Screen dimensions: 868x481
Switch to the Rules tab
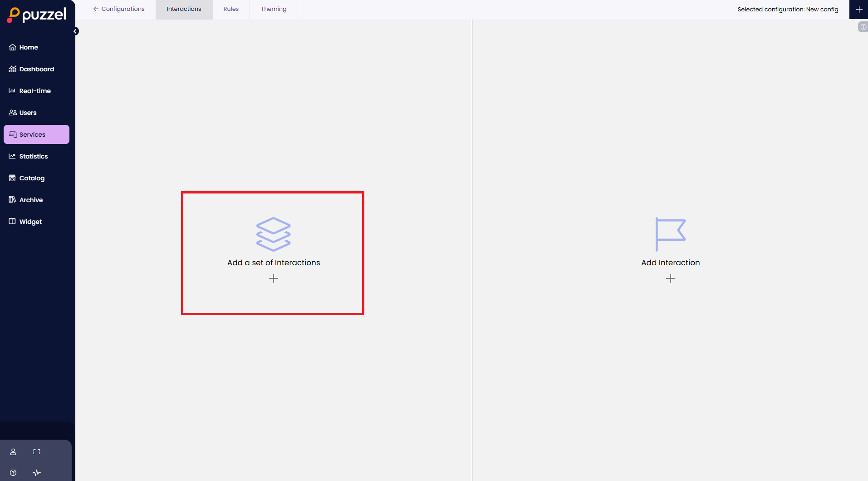231,9
